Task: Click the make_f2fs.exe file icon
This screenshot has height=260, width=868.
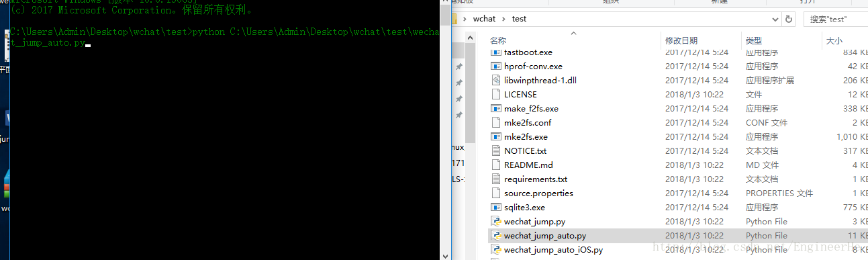Action: click(496, 108)
